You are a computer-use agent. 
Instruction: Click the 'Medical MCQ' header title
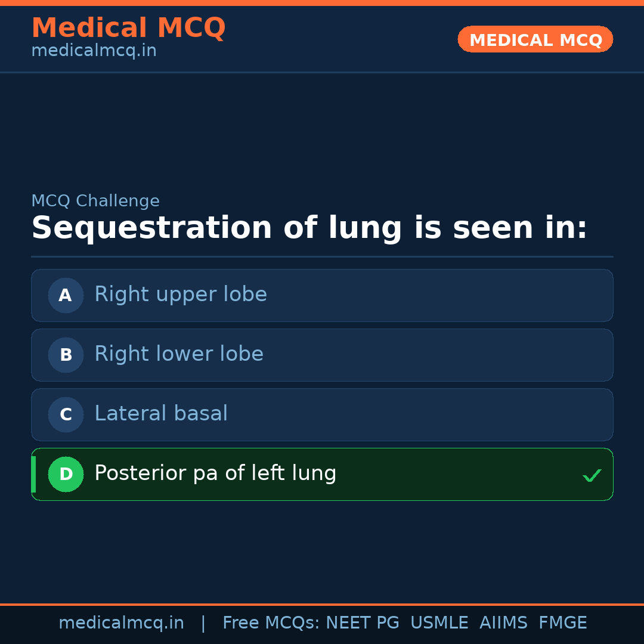[128, 27]
